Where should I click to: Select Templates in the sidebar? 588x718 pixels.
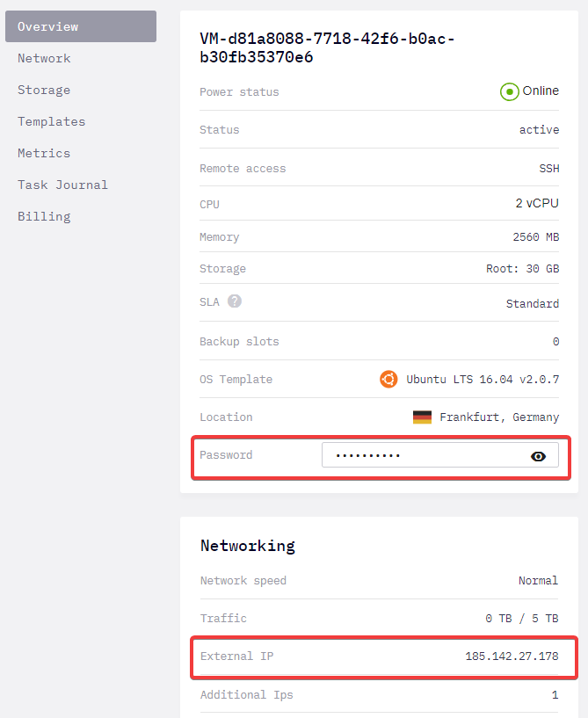51,121
